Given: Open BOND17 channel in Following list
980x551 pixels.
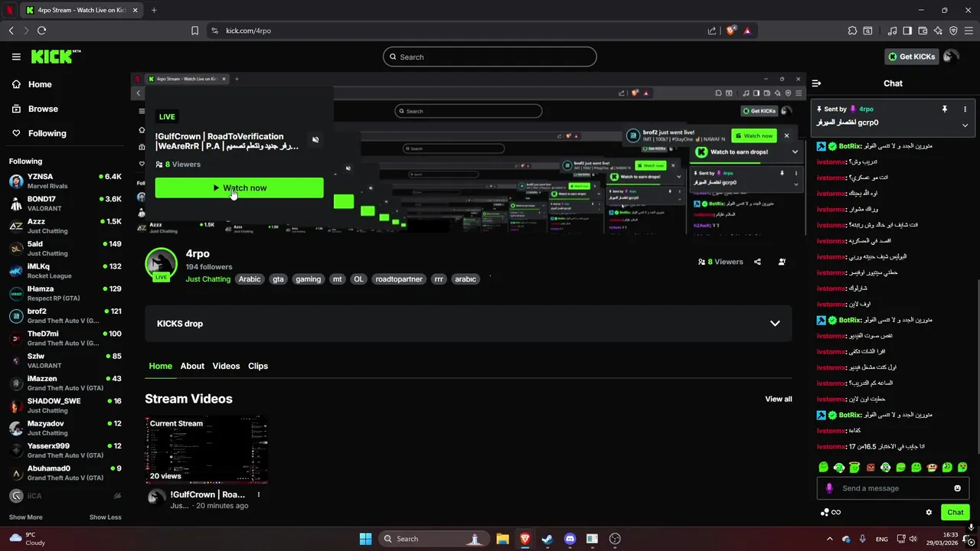Looking at the screenshot, I should pyautogui.click(x=65, y=204).
